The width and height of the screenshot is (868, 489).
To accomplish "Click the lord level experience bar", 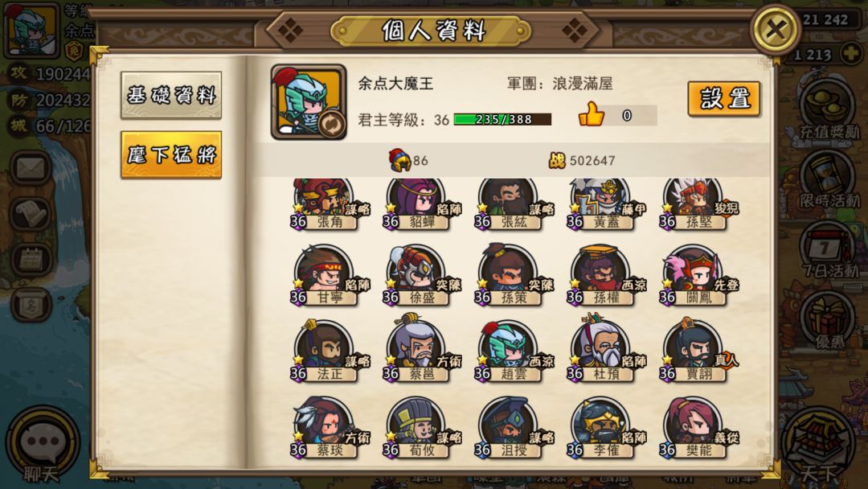I will click(502, 119).
